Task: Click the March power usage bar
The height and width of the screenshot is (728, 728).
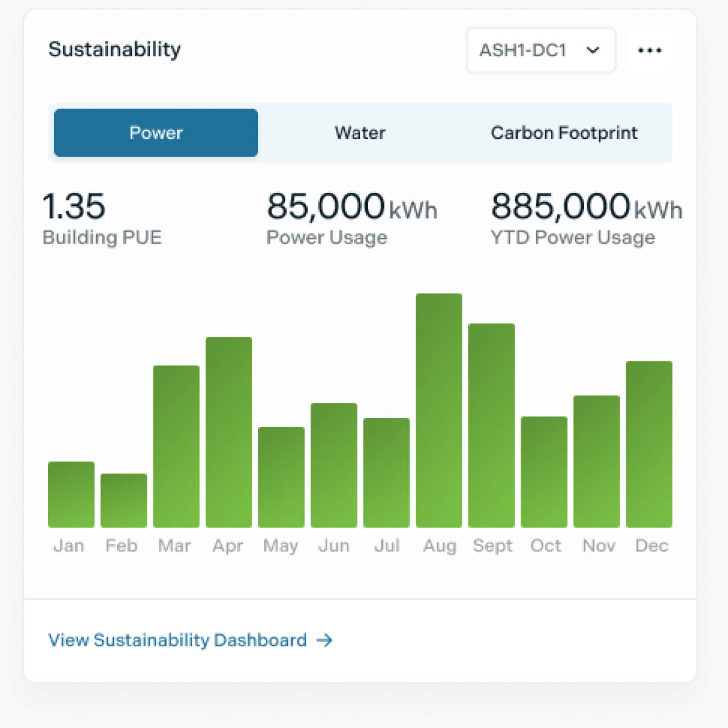Action: coord(176,446)
